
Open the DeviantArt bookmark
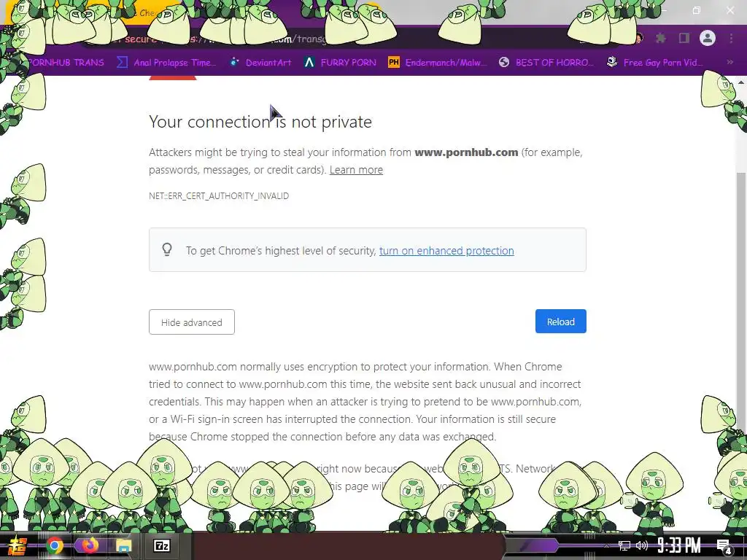point(260,63)
